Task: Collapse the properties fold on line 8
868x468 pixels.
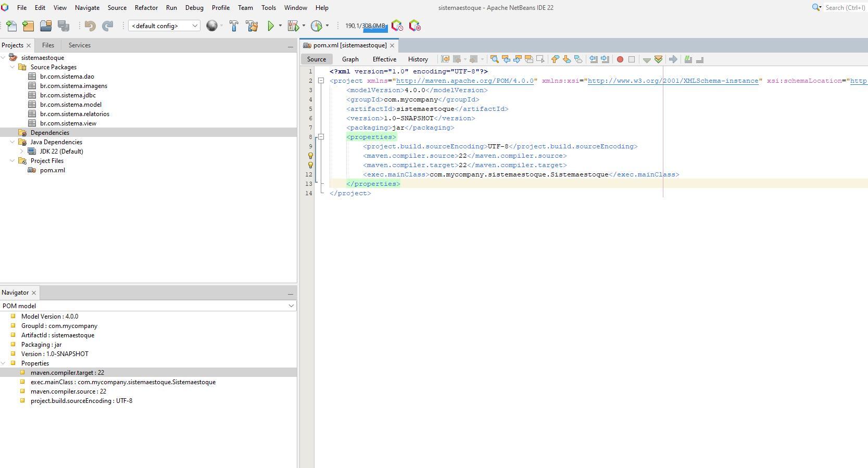Action: pos(321,137)
